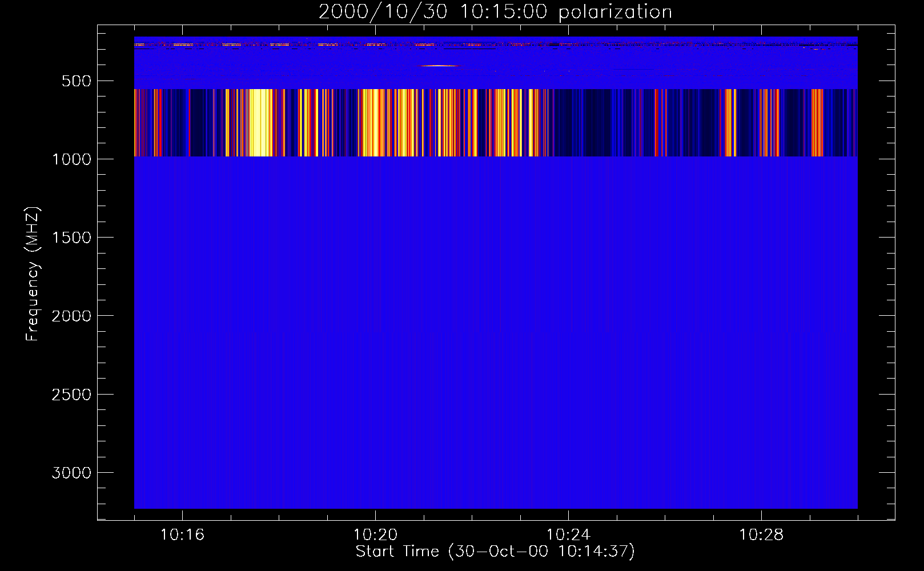Click the 1000 frequency tick label
The image size is (924, 571).
71,159
